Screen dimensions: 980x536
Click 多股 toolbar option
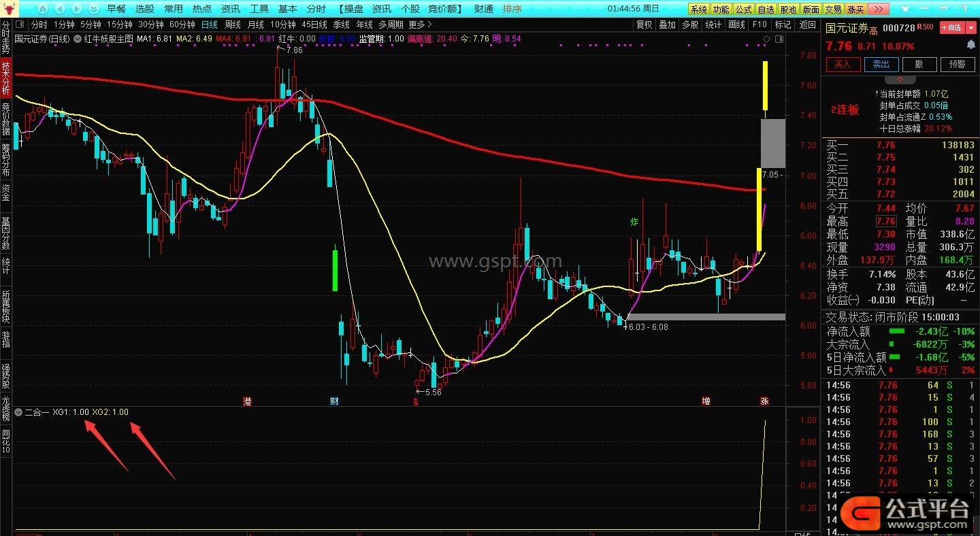click(x=690, y=24)
